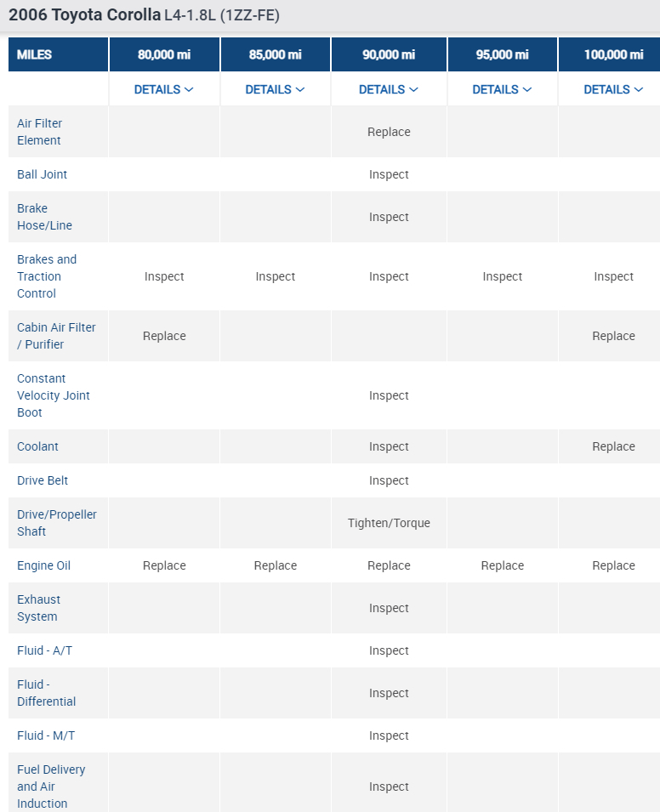660x812 pixels.
Task: Expand DETAILS under 85,000 mi column
Action: pyautogui.click(x=275, y=89)
